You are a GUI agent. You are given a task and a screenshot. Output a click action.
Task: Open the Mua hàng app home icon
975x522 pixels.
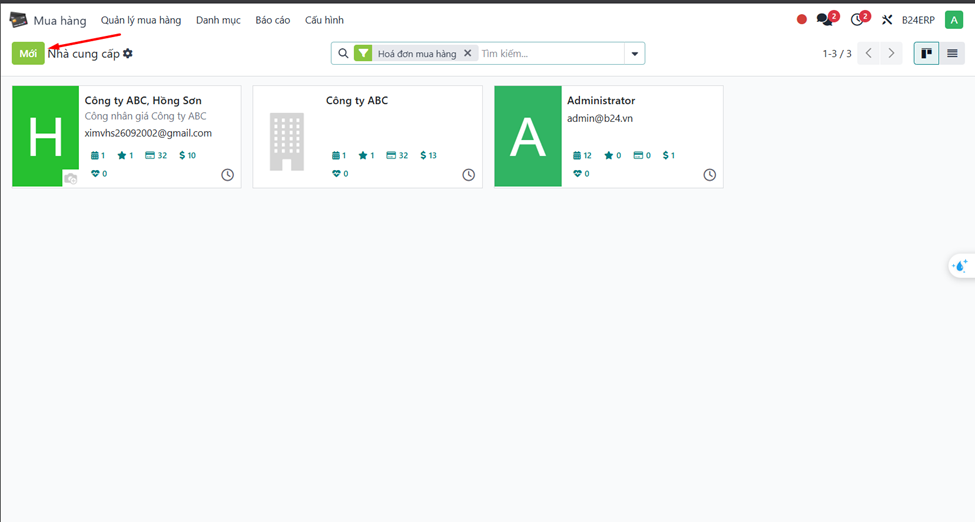[18, 20]
